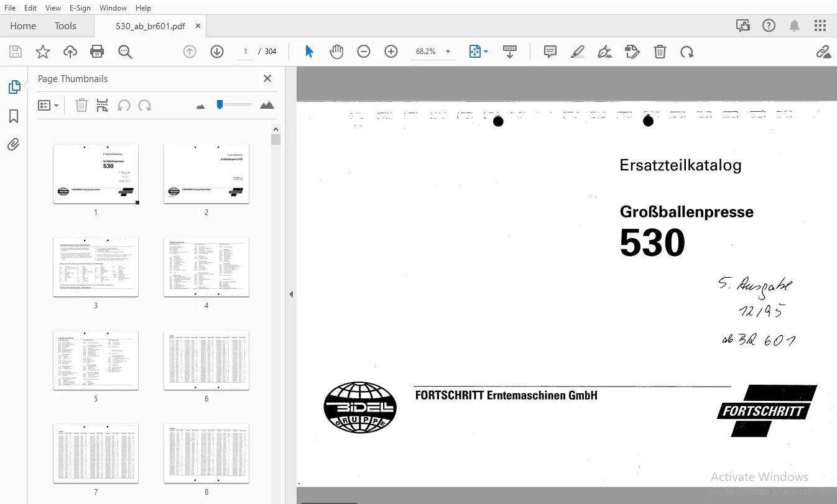Viewport: 837px width, 504px height.
Task: Go to previous page arrow
Action: pos(190,52)
